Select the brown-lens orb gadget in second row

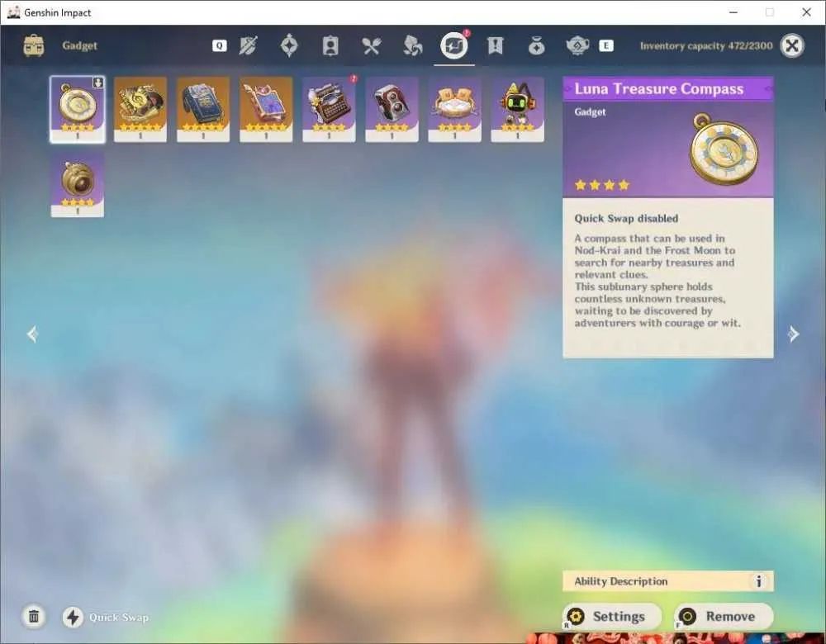77,184
